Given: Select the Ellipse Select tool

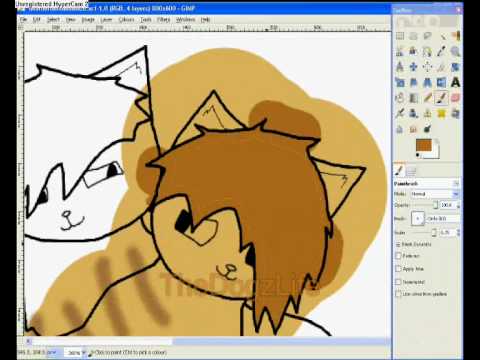Looking at the screenshot, I should (413, 36).
